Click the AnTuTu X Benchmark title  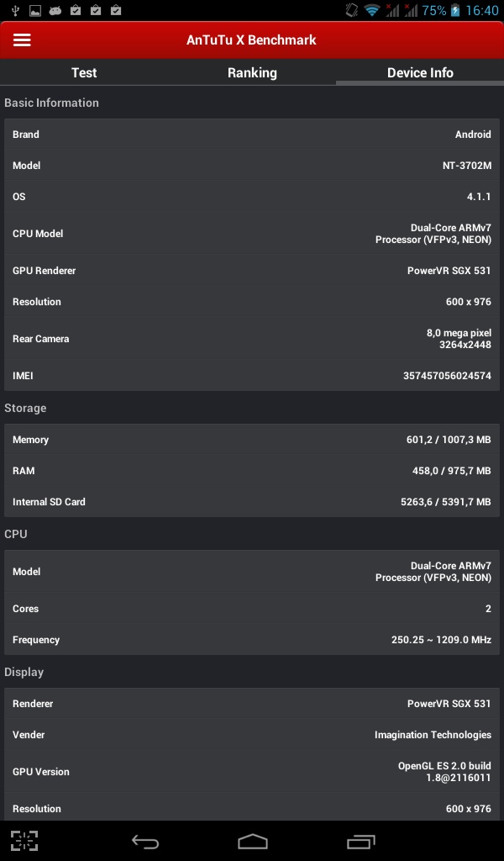click(x=252, y=40)
